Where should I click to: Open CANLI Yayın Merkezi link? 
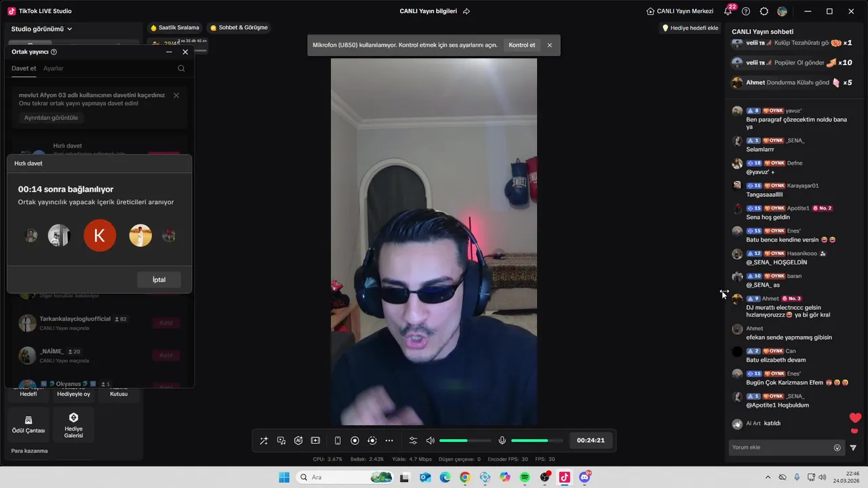pos(679,12)
